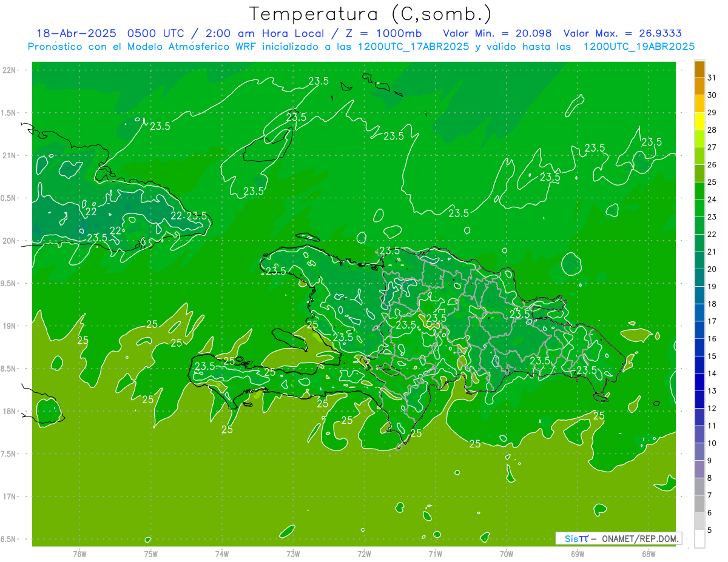Select the date text '18-Abr-2025'
The width and height of the screenshot is (728, 562).
tap(77, 33)
